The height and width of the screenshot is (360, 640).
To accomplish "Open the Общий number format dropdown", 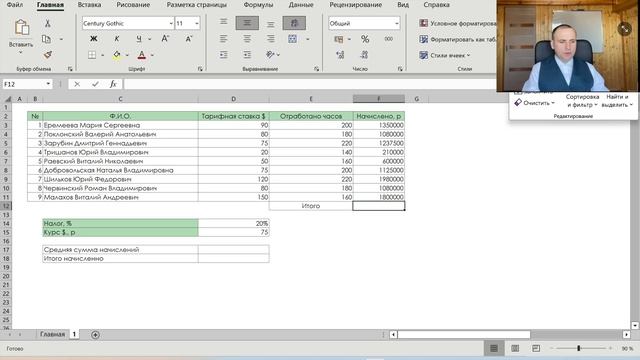I will tap(397, 24).
